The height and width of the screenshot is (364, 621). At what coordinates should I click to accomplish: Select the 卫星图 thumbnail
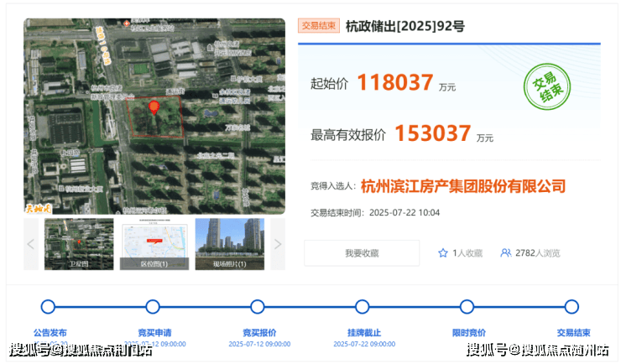79,244
